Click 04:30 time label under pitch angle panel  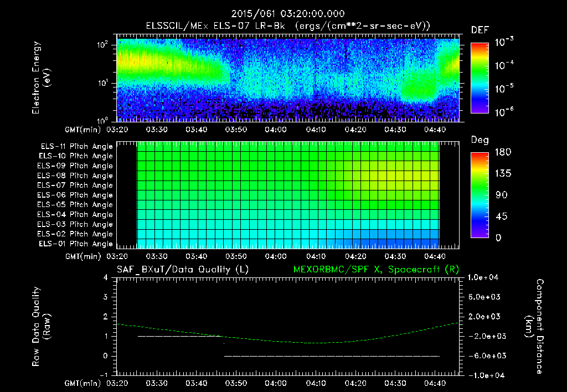[x=395, y=256]
